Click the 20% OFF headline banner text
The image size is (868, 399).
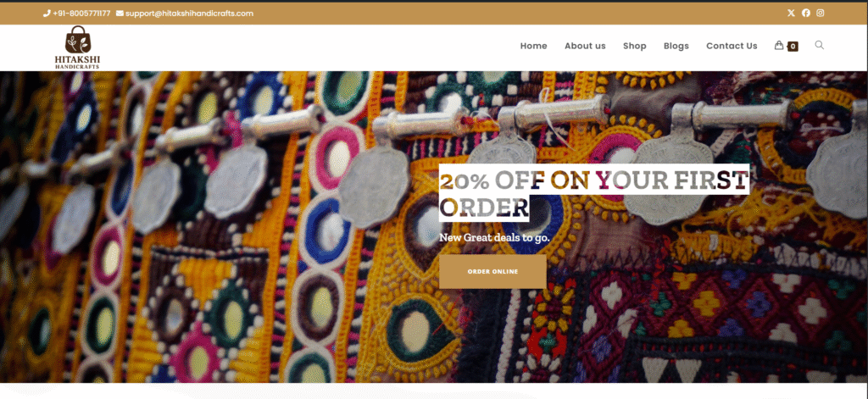click(593, 192)
